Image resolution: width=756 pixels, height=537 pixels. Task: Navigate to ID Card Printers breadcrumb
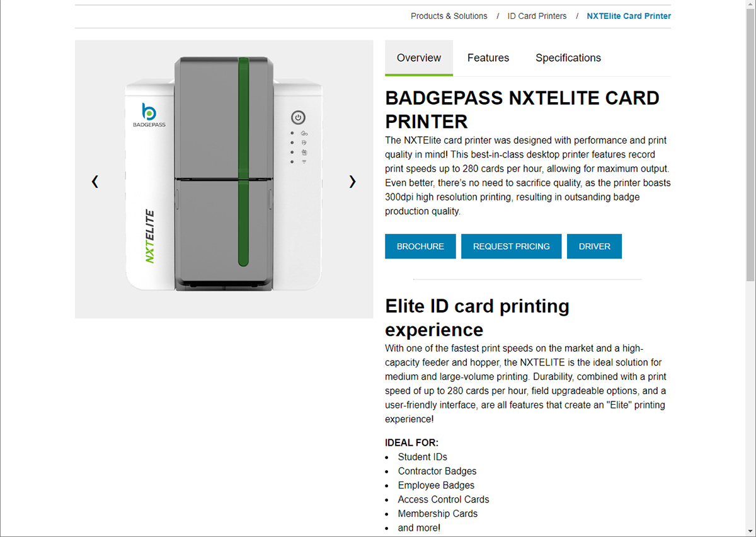click(537, 16)
